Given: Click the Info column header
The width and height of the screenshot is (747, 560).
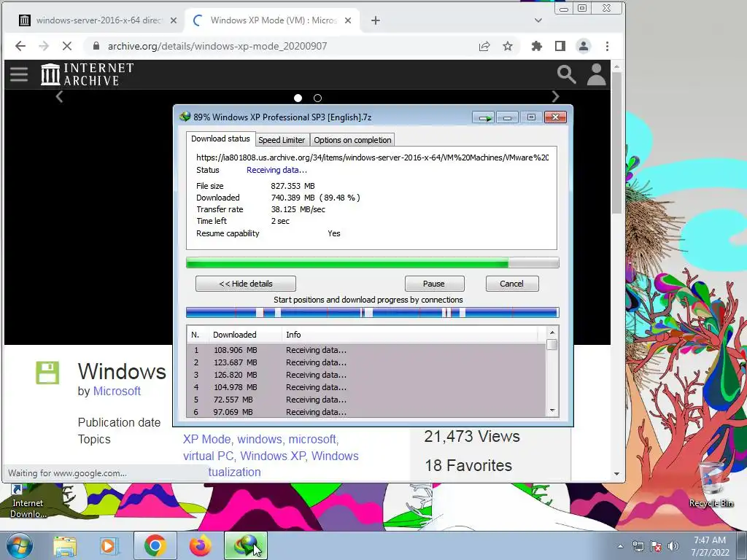Looking at the screenshot, I should (x=410, y=335).
